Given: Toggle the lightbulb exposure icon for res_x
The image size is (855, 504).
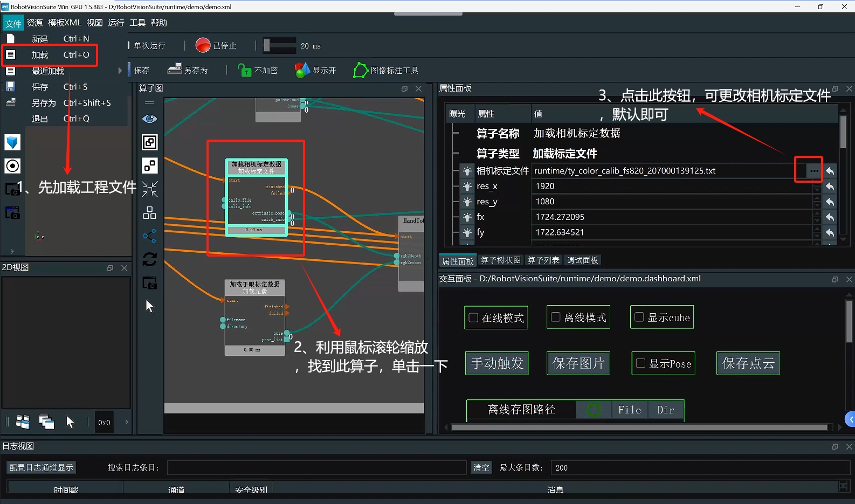Looking at the screenshot, I should pyautogui.click(x=467, y=187).
